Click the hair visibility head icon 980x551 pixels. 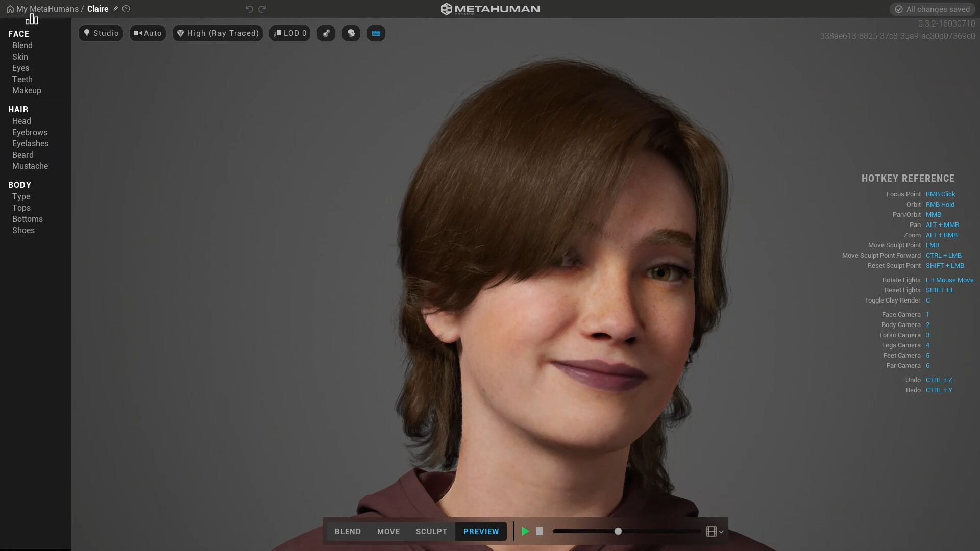click(351, 33)
